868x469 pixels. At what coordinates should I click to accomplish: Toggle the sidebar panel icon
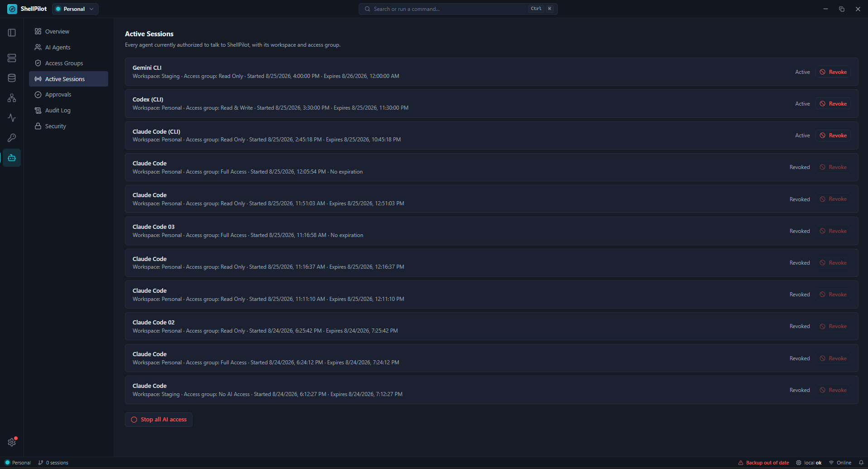pyautogui.click(x=12, y=33)
